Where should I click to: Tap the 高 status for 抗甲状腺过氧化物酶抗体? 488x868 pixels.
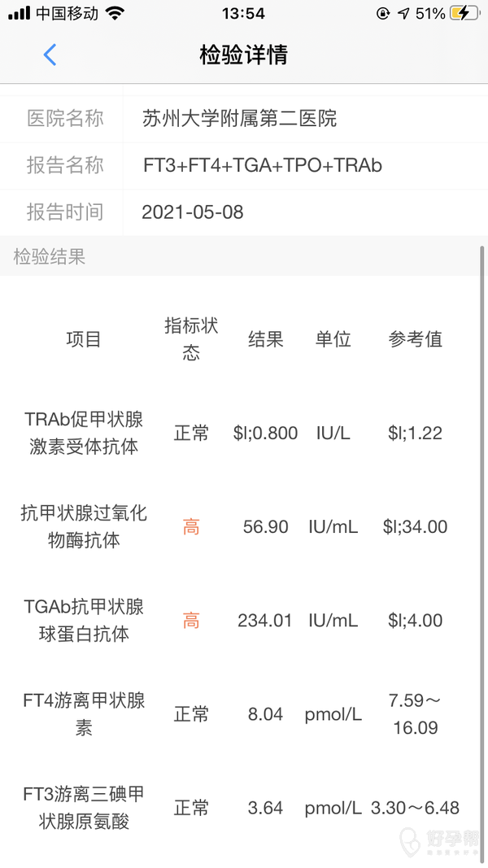(x=191, y=527)
